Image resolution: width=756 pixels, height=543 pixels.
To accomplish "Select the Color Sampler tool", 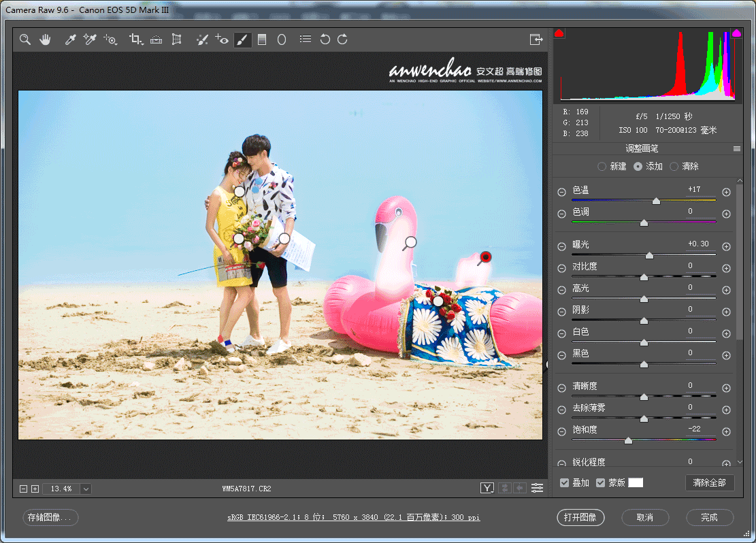I will tap(90, 39).
